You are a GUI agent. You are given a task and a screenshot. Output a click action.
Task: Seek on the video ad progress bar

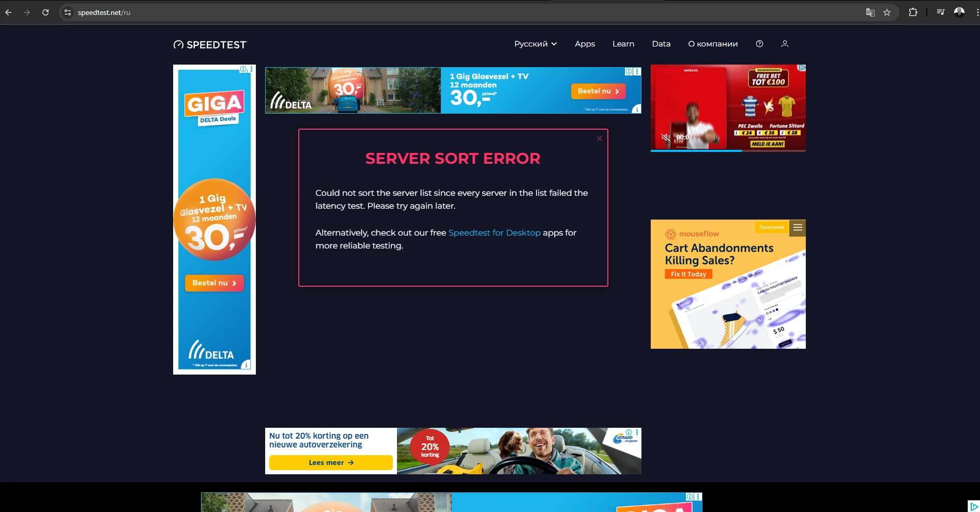tap(728, 151)
